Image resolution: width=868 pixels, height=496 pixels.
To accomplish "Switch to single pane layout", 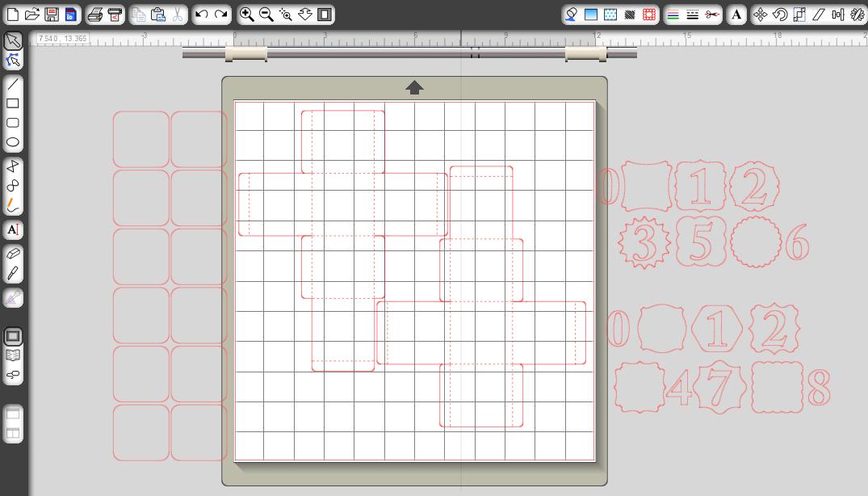I will point(13,414).
